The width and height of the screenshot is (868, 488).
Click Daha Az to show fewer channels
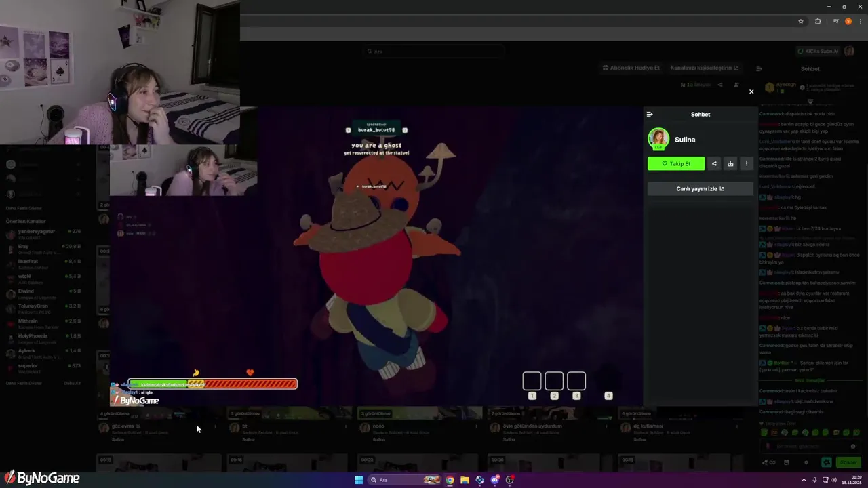pos(72,383)
